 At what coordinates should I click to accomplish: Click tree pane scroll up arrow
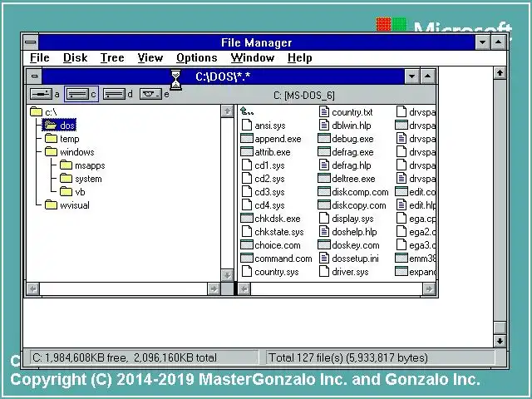tap(227, 111)
